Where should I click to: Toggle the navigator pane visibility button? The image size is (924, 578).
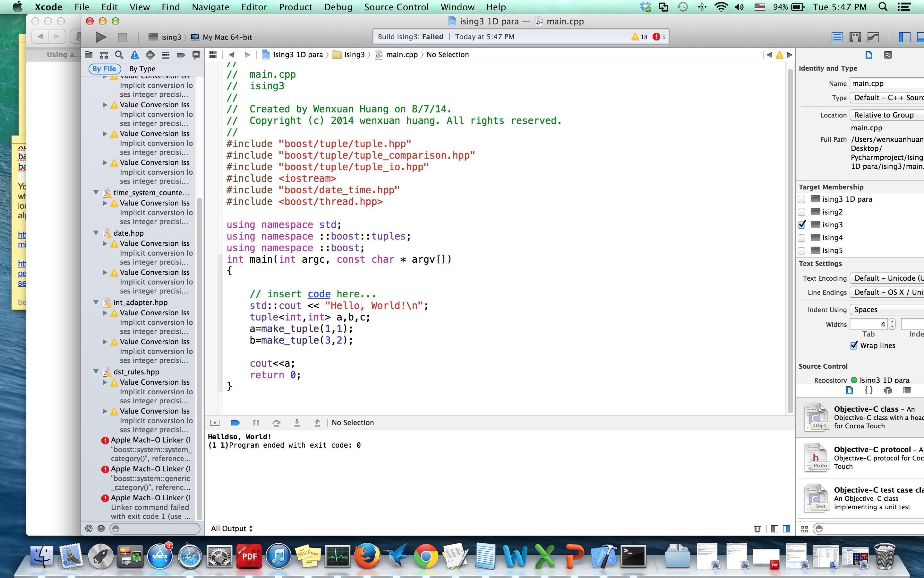coord(904,37)
